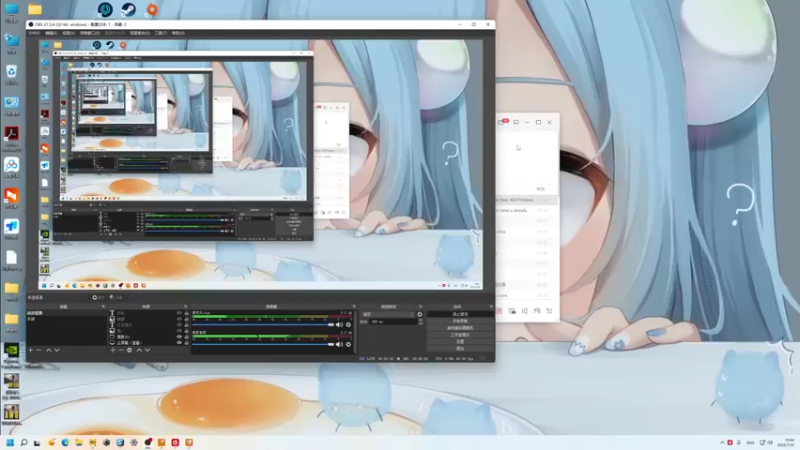This screenshot has height=450, width=800.
Task: Toggle lock on second source, an image
Action: pyautogui.click(x=186, y=319)
